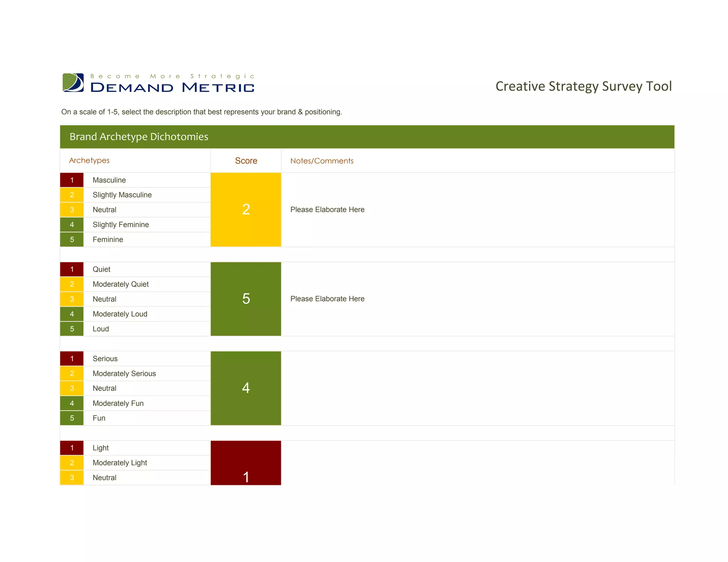728x562 pixels.
Task: Select the green 4 box beside Moderately Fun
Action: [x=72, y=403]
